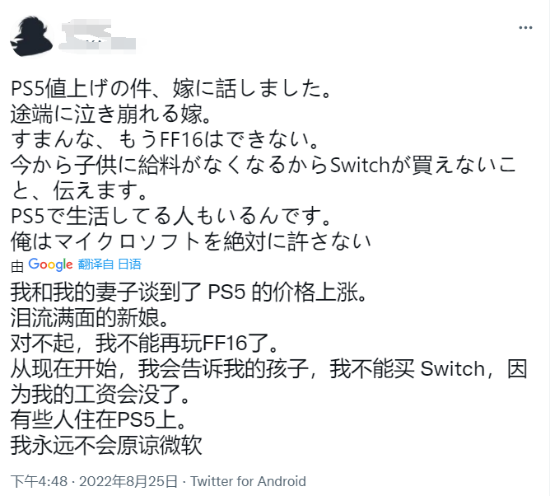The width and height of the screenshot is (550, 496).
Task: Click the translated line 对不起，我不能再玩FF16了
Action: pyautogui.click(x=145, y=343)
